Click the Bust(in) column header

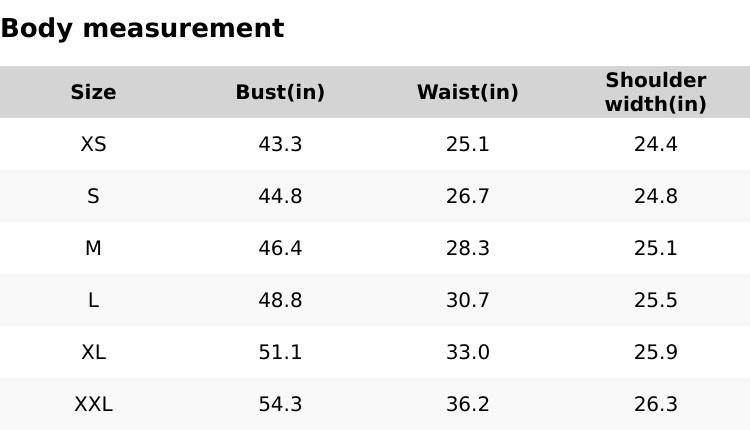click(x=280, y=92)
